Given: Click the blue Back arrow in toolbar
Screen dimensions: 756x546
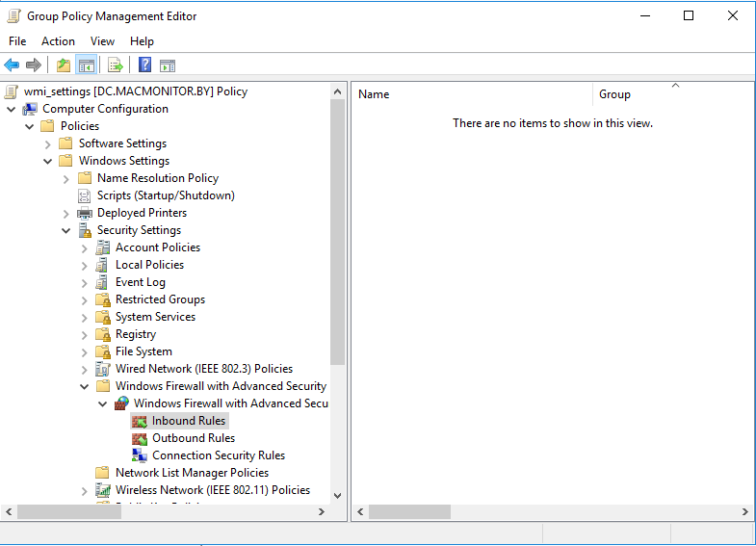Looking at the screenshot, I should pyautogui.click(x=12, y=65).
